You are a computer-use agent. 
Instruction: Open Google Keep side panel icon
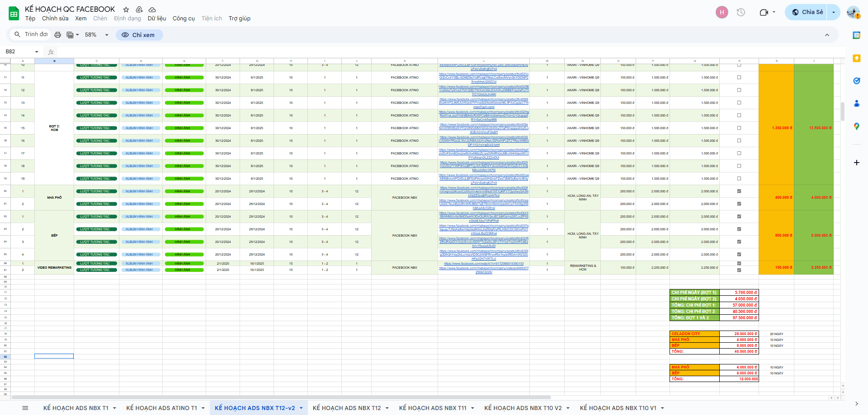point(856,58)
